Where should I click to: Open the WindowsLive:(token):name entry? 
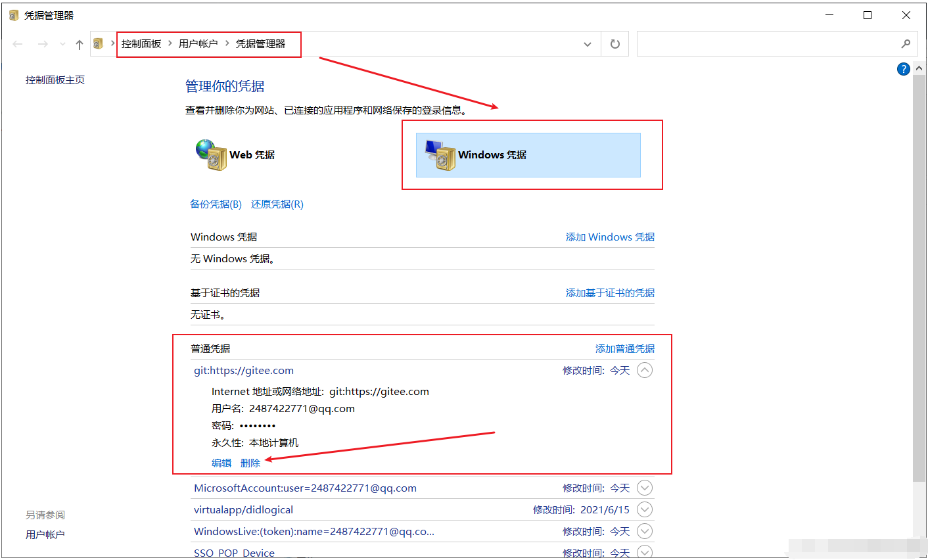point(314,532)
